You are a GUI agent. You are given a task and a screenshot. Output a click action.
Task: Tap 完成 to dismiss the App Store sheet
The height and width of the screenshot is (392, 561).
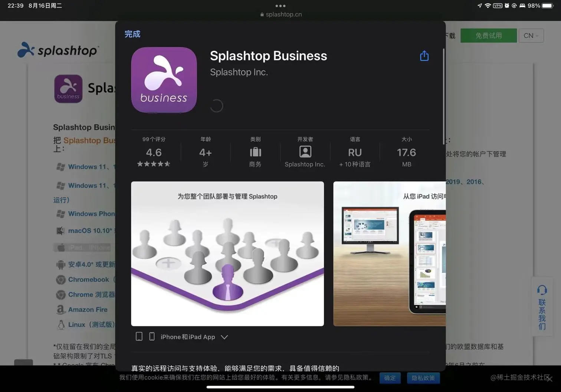132,34
